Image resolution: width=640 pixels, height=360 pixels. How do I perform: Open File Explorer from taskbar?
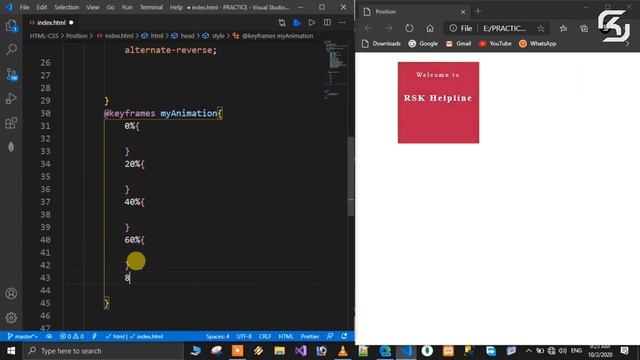[x=280, y=351]
